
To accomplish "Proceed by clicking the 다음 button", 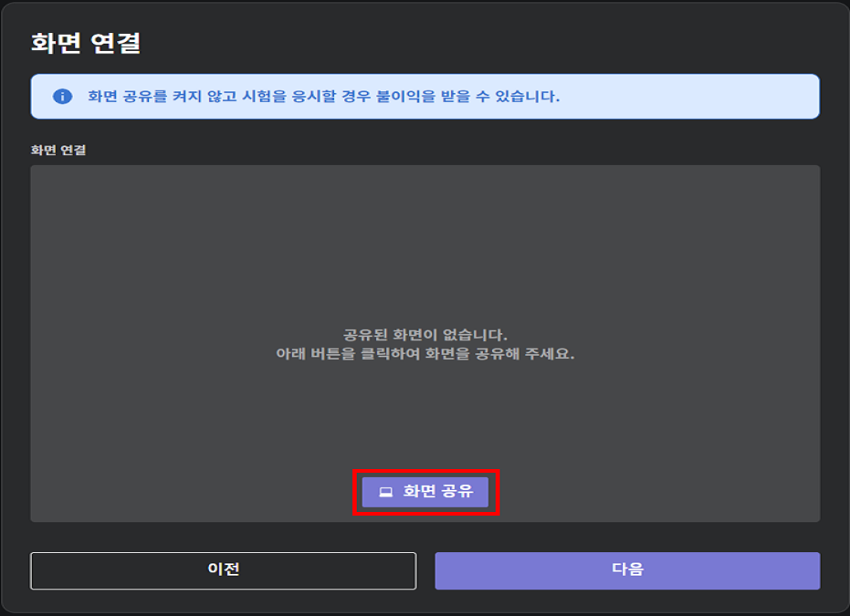I will click(627, 570).
